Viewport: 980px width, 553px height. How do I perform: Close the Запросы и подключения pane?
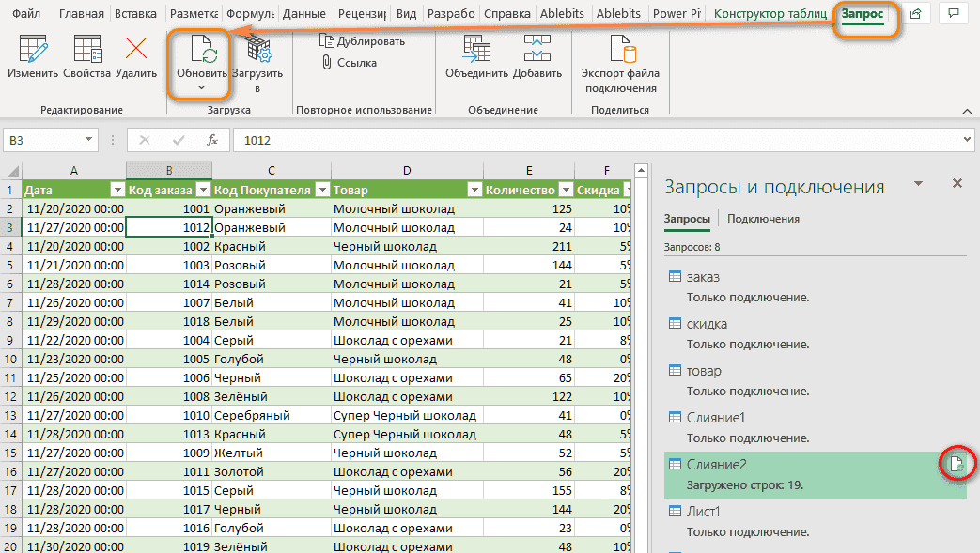coord(957,184)
